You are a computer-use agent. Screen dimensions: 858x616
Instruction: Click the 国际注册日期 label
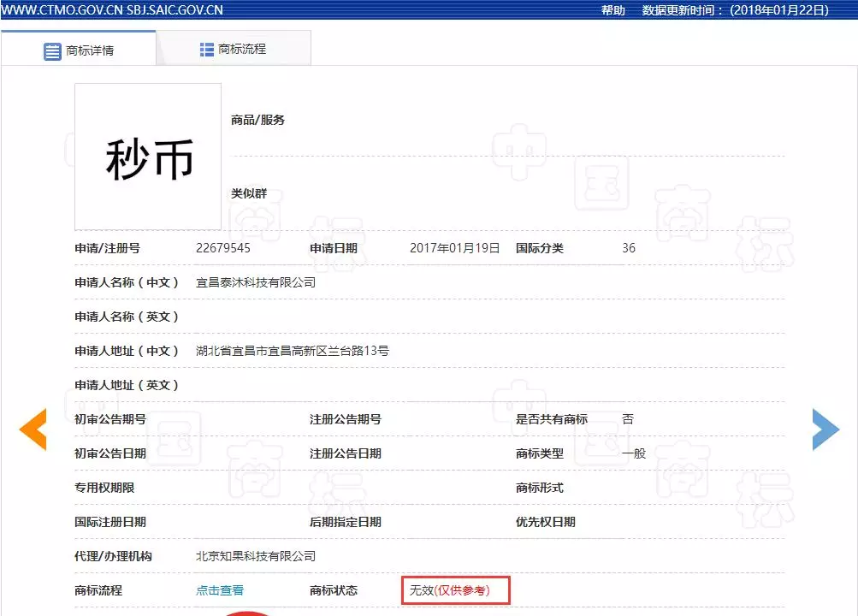[x=110, y=522]
